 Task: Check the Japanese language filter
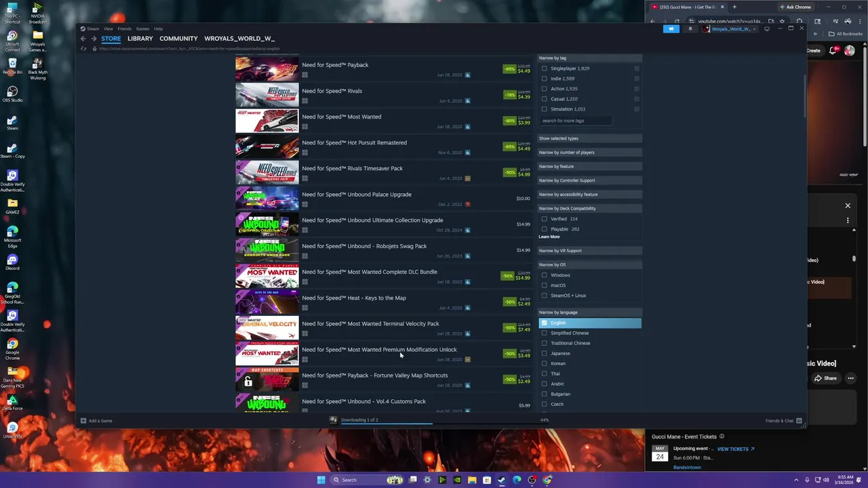coord(544,353)
